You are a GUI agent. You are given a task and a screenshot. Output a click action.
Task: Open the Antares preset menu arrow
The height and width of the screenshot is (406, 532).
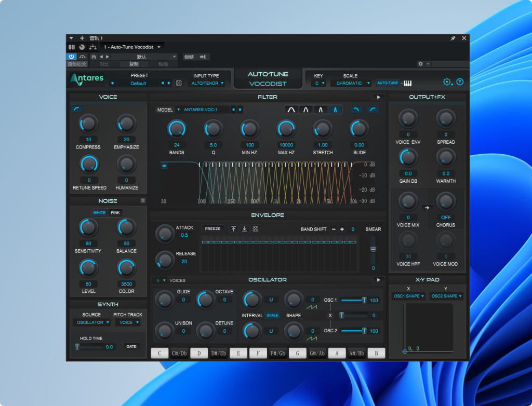click(112, 84)
